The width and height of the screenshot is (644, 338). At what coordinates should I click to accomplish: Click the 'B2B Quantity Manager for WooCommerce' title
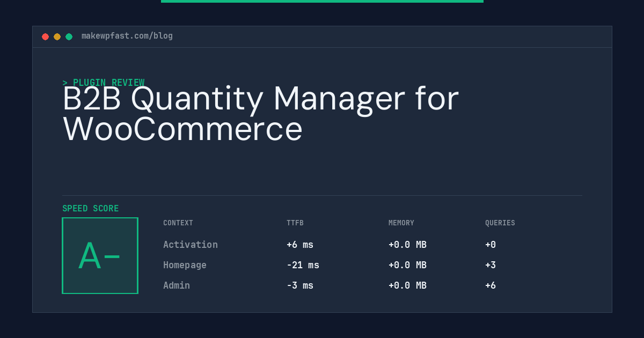click(261, 114)
